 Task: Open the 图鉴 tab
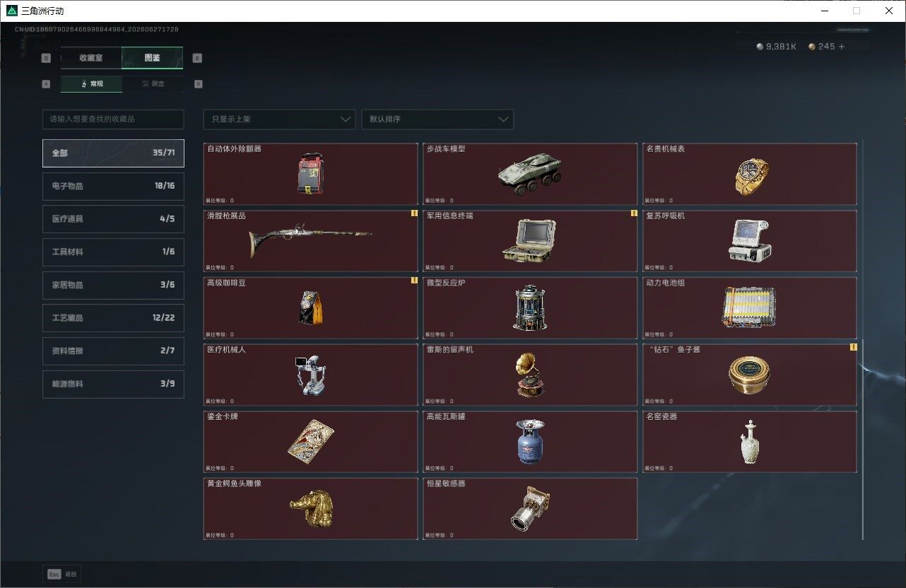153,58
